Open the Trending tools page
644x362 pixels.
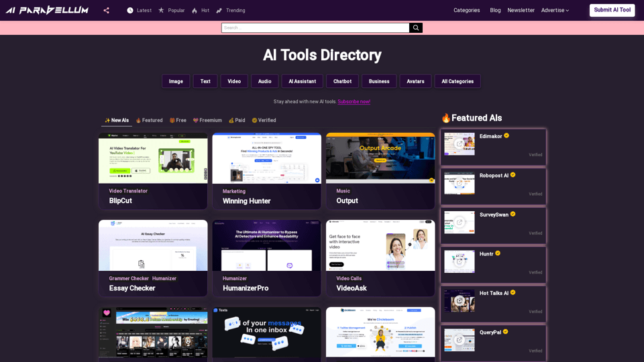tap(231, 10)
